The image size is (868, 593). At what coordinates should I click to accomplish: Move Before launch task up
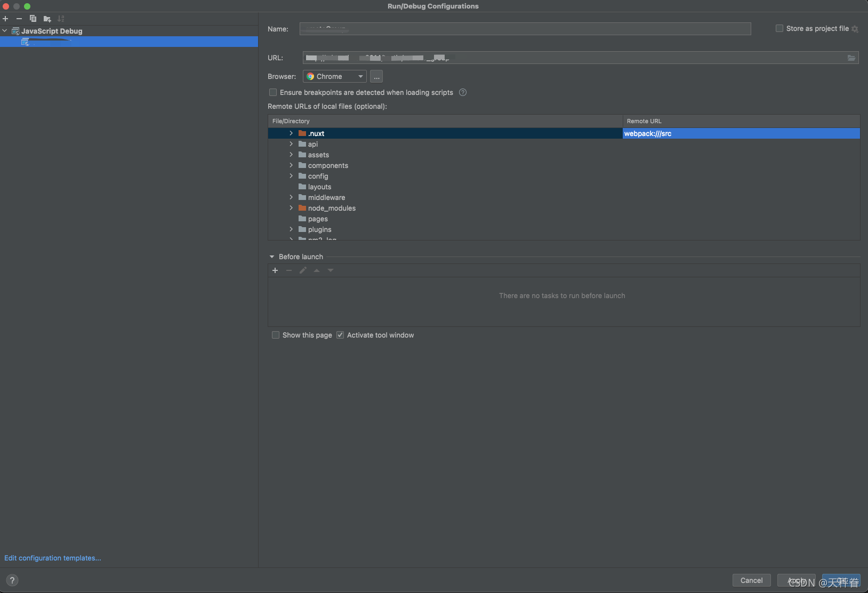(x=317, y=270)
